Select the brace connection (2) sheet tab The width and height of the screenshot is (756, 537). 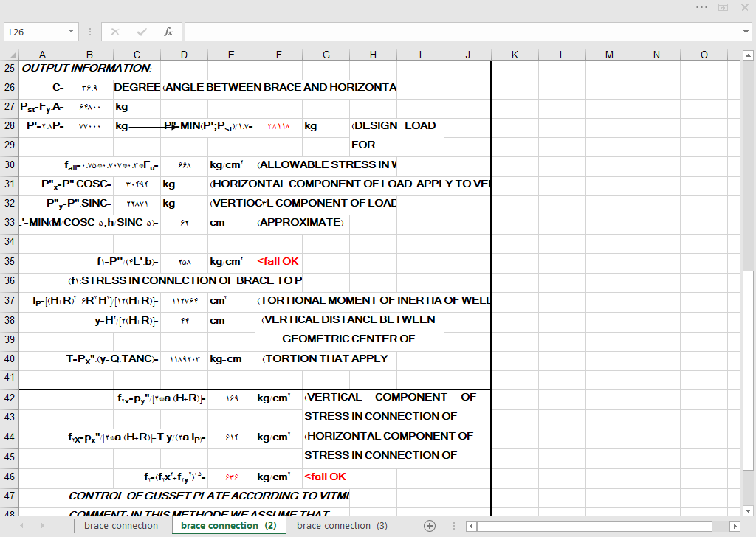[229, 525]
